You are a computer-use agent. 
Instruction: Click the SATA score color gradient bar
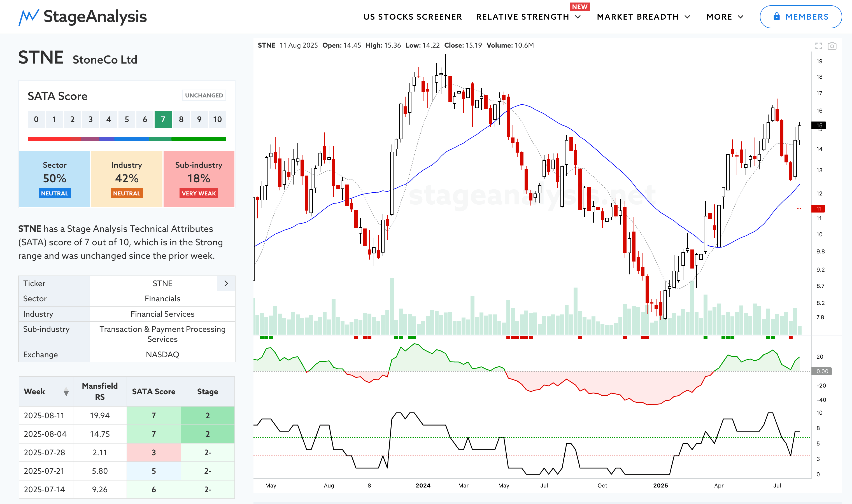(x=127, y=139)
